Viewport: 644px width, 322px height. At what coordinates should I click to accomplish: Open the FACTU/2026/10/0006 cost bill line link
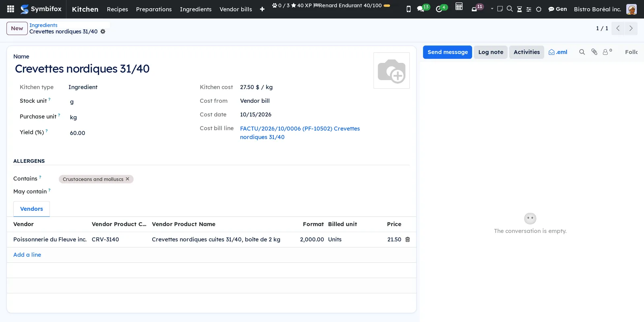pyautogui.click(x=300, y=133)
